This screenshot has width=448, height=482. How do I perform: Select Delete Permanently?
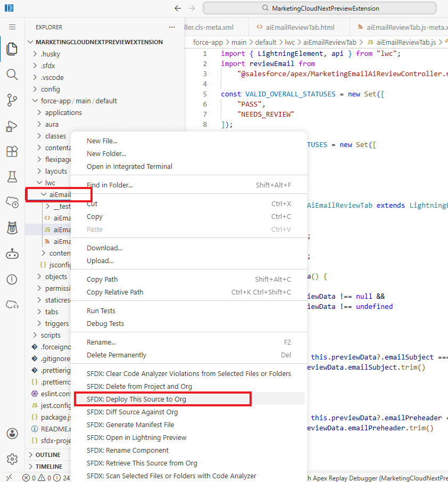tap(189, 355)
